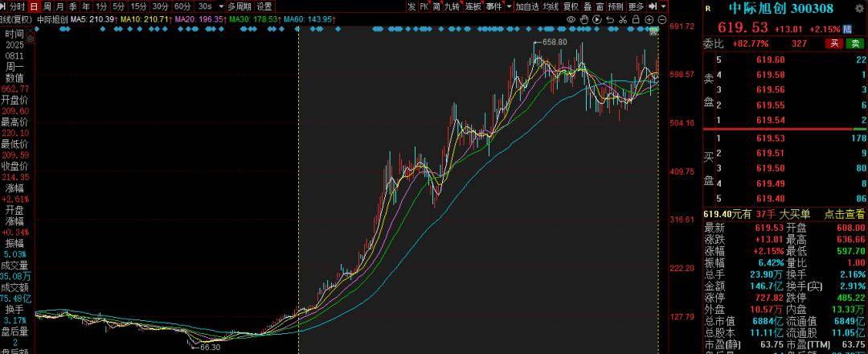The width and height of the screenshot is (868, 354).
Task: Click the play replay icon
Action: [x=597, y=19]
